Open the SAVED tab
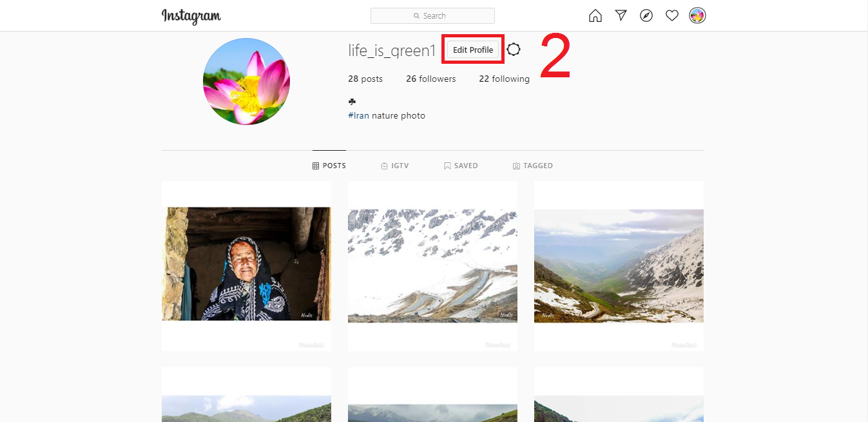This screenshot has height=422, width=868. [x=461, y=166]
